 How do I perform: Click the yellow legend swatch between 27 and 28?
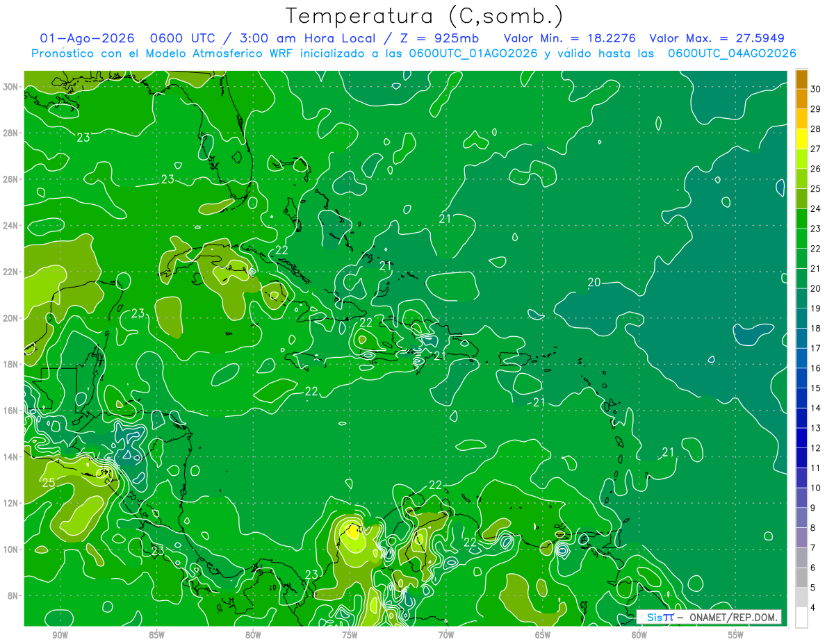(x=801, y=138)
